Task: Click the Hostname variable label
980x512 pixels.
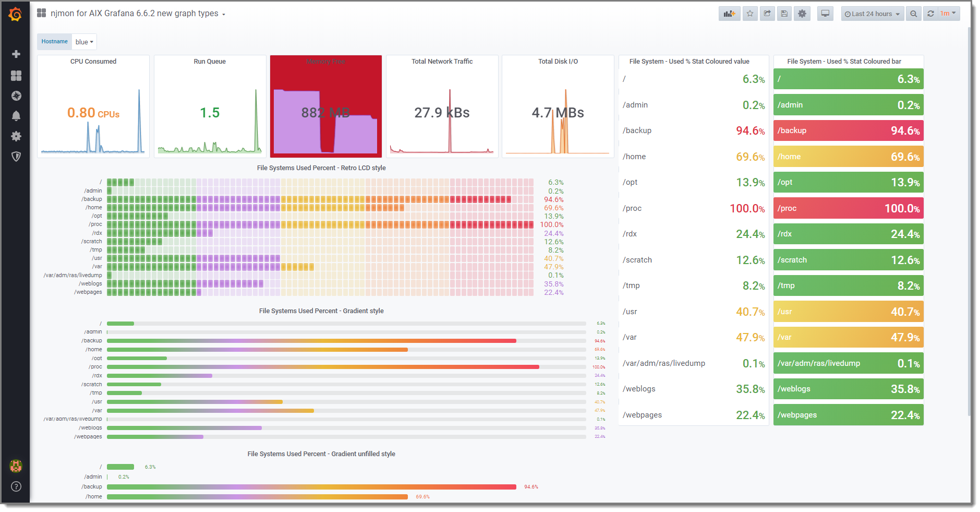Action: click(55, 42)
